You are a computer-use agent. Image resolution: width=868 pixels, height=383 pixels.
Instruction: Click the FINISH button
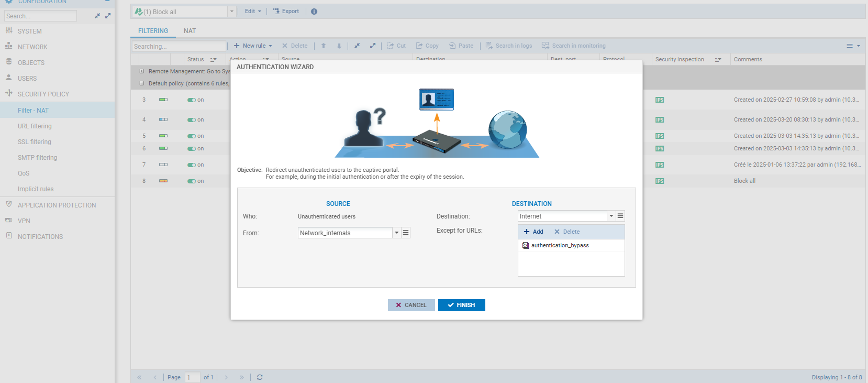click(x=461, y=305)
